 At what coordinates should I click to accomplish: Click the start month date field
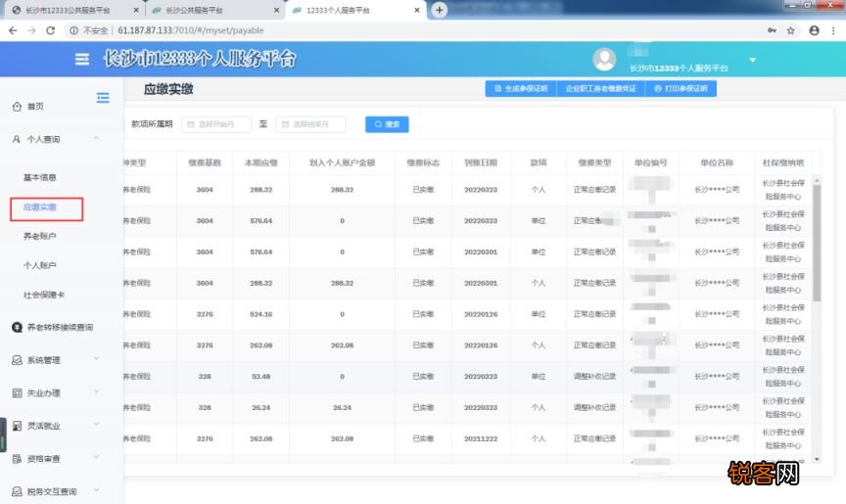pyautogui.click(x=215, y=124)
